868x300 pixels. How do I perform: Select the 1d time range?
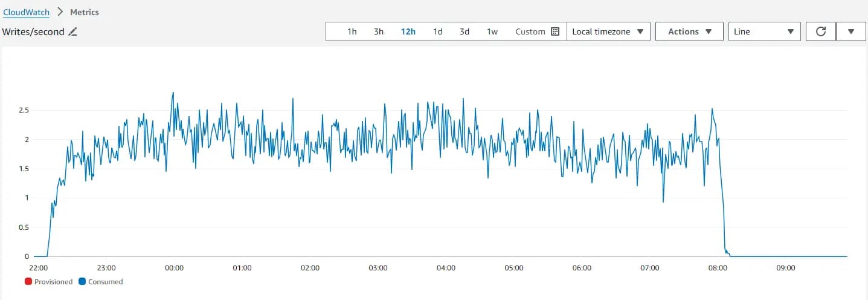pyautogui.click(x=438, y=31)
